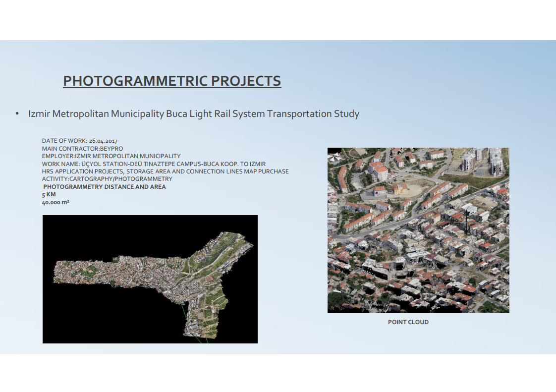Select the HRS APPLICATION PROJECTS text line
Viewport: 556px width, 392px height.
click(x=165, y=171)
